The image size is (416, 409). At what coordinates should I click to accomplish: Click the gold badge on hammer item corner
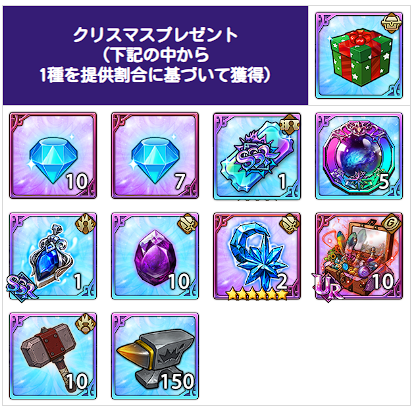tap(85, 323)
